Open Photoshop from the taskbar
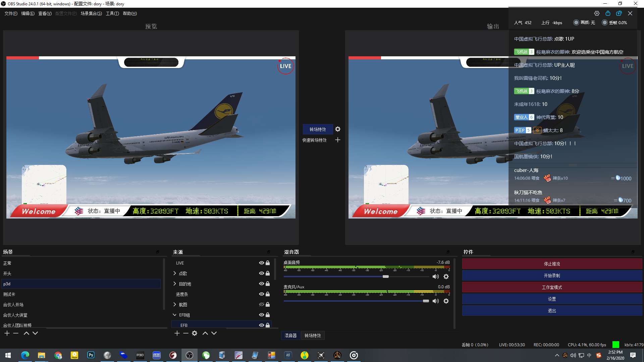The height and width of the screenshot is (362, 644). tap(91, 355)
